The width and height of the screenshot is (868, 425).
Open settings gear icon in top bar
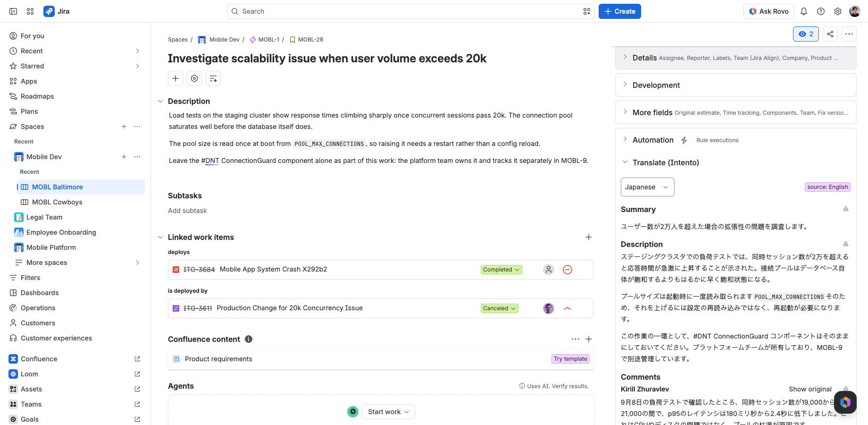point(838,11)
